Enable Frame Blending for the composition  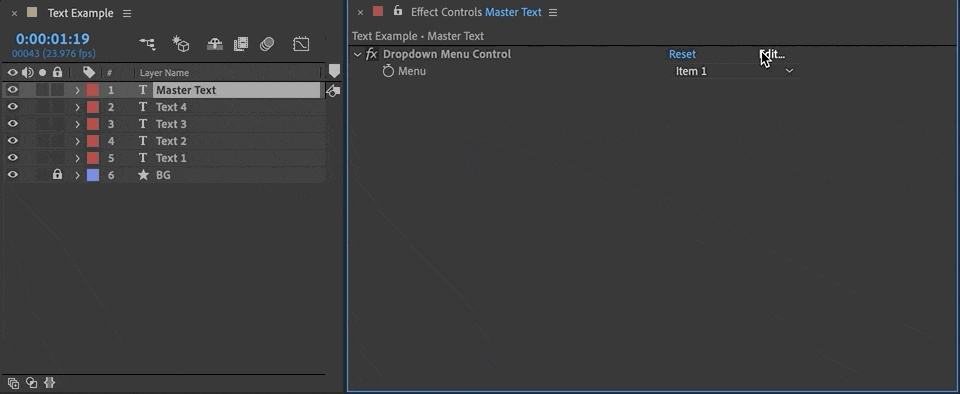[x=241, y=44]
